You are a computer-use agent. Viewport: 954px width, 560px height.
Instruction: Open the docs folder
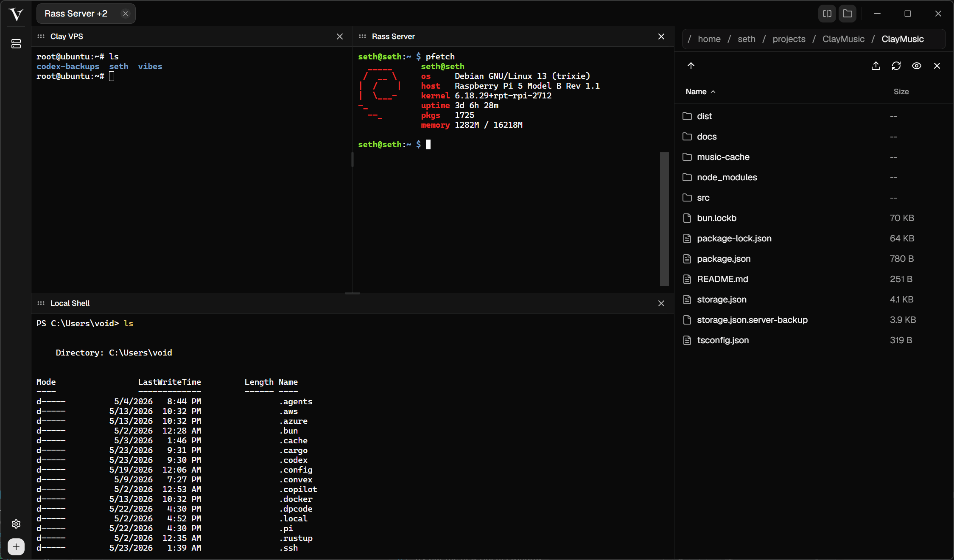click(x=814, y=137)
